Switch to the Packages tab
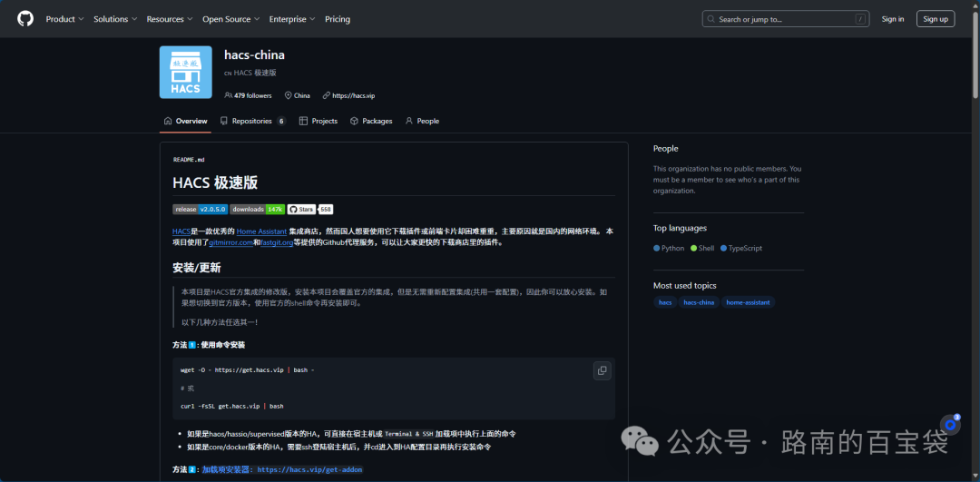The width and height of the screenshot is (980, 482). [371, 122]
